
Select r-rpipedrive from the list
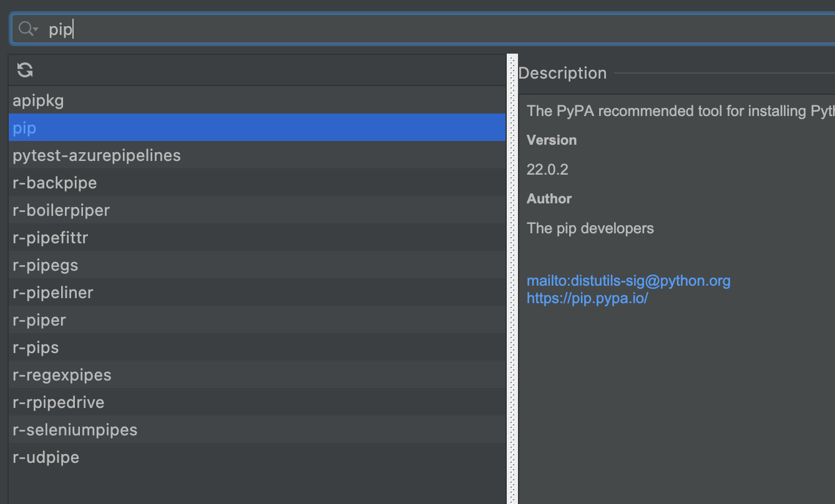pyautogui.click(x=257, y=402)
